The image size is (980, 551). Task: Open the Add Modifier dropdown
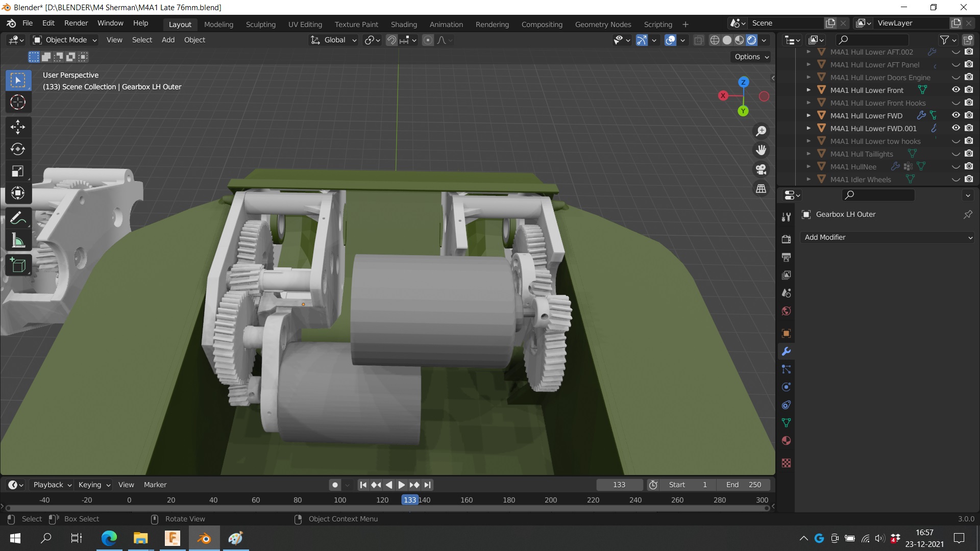pyautogui.click(x=887, y=237)
